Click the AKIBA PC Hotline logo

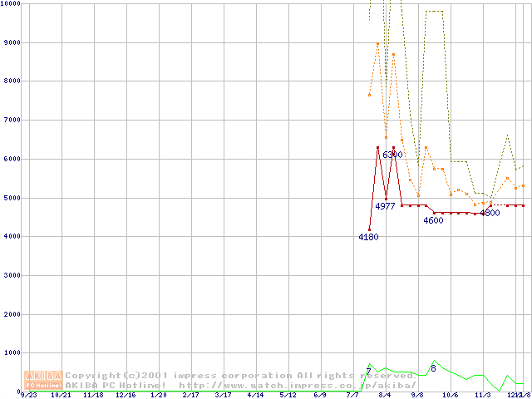point(44,380)
